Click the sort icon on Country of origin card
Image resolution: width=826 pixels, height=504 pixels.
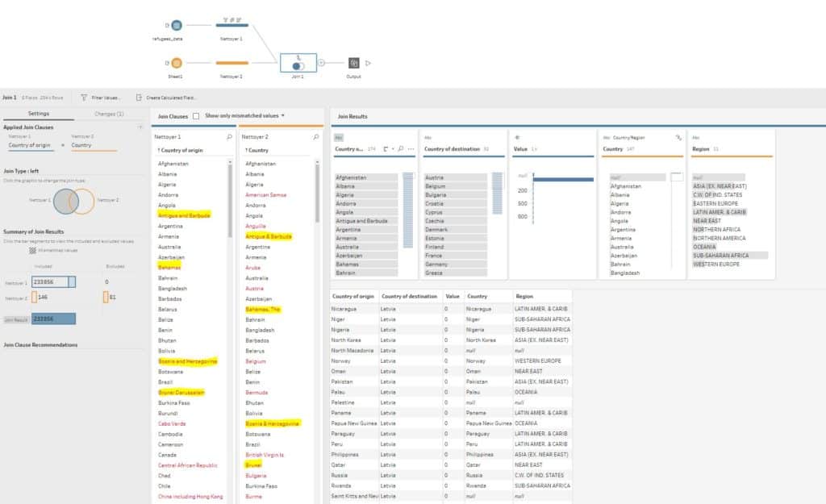tap(386, 149)
